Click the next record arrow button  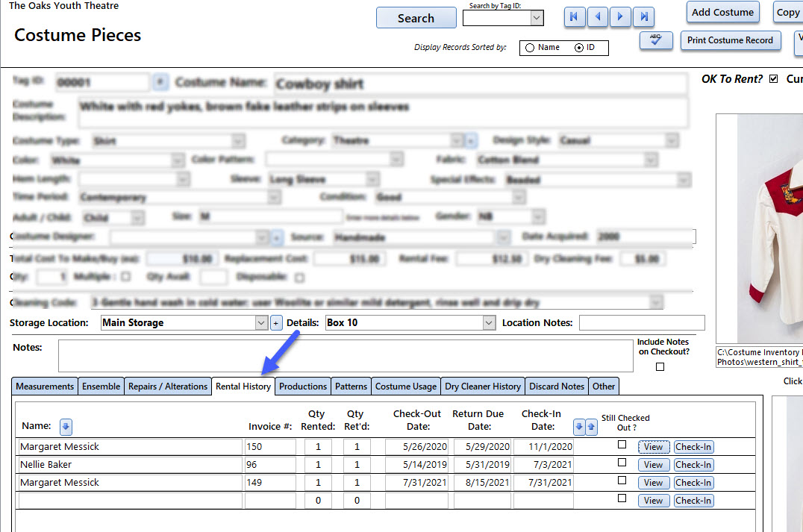tap(619, 17)
